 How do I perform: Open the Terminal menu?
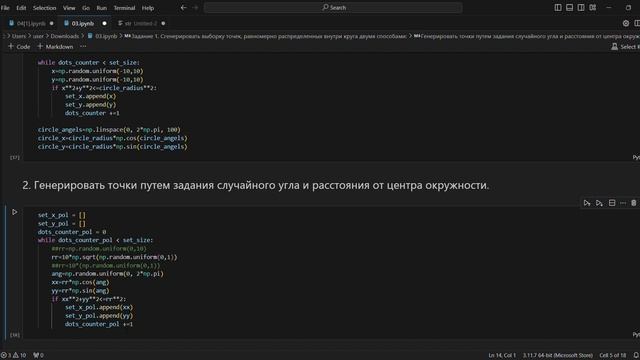pos(124,8)
